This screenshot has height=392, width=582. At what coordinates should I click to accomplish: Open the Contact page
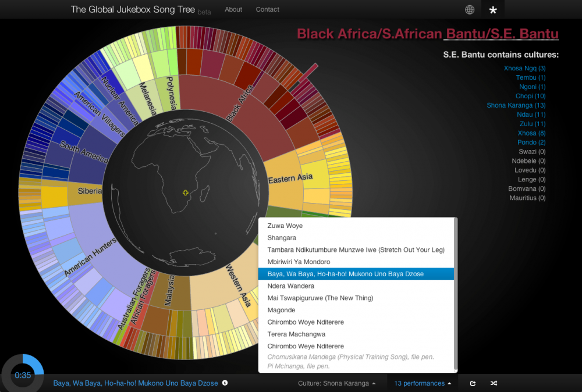point(268,9)
